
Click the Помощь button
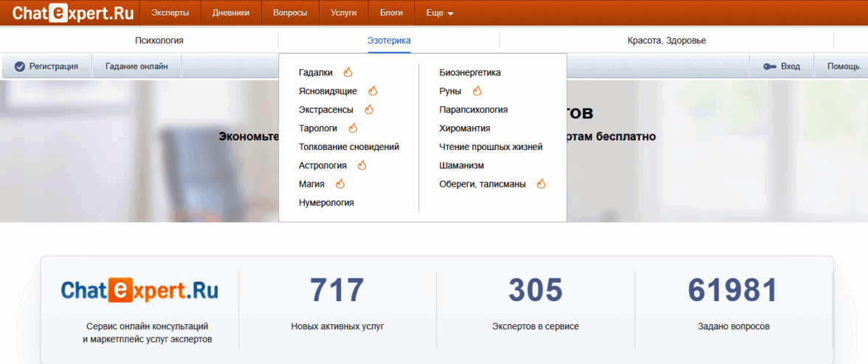[x=843, y=66]
